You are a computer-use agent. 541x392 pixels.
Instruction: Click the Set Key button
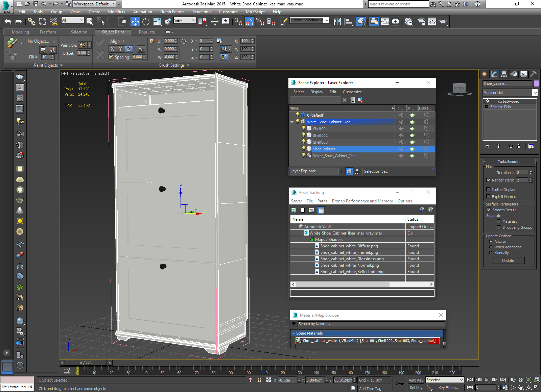click(x=416, y=388)
